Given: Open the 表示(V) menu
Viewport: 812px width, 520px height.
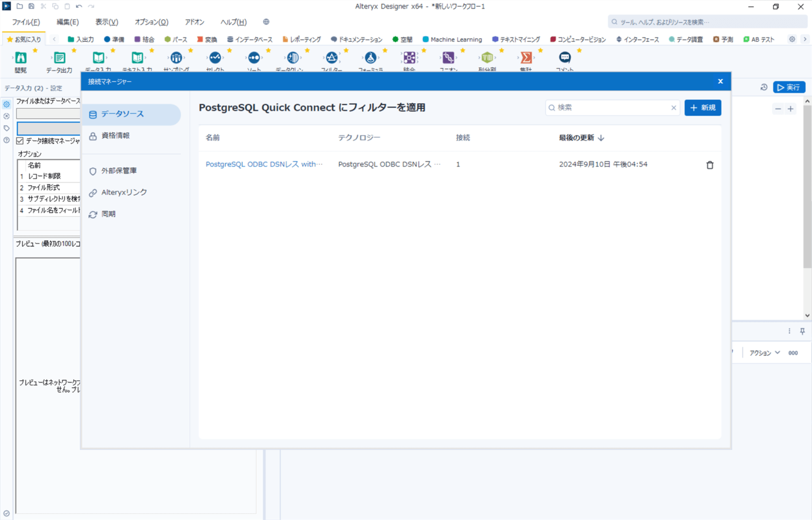Looking at the screenshot, I should 107,22.
